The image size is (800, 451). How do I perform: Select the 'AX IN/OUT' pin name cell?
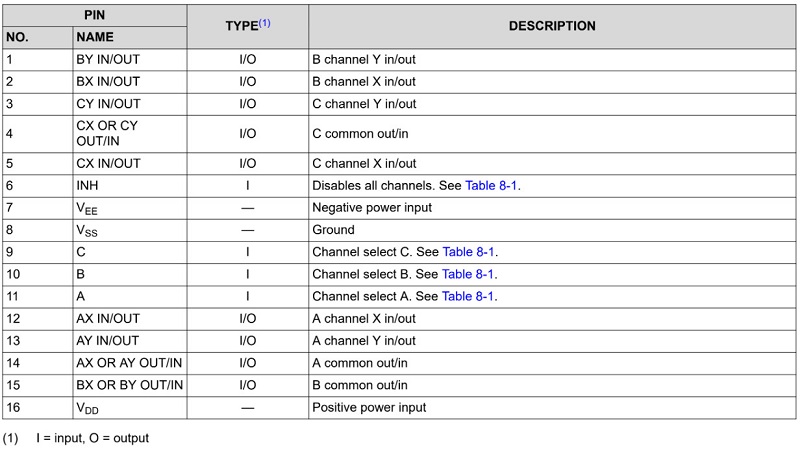click(130, 319)
